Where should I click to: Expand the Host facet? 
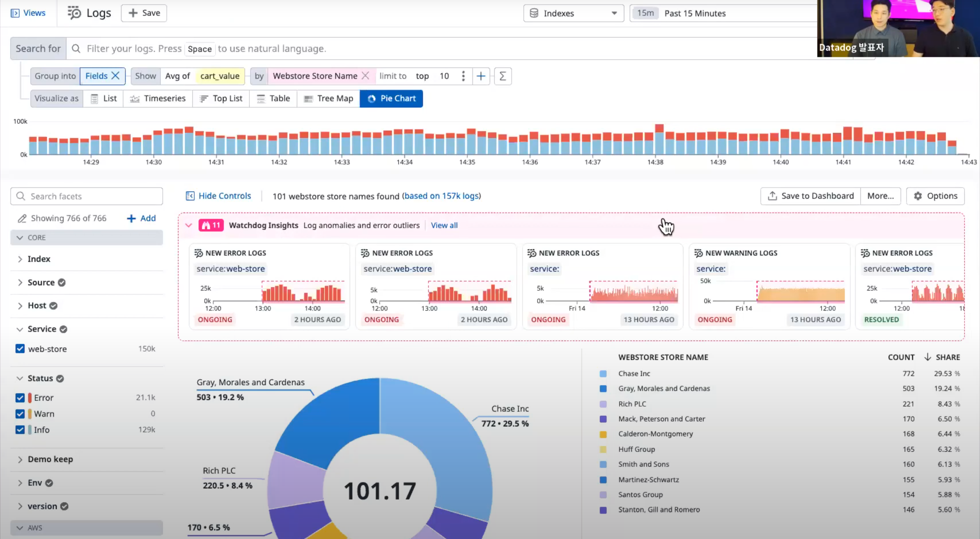pos(20,306)
